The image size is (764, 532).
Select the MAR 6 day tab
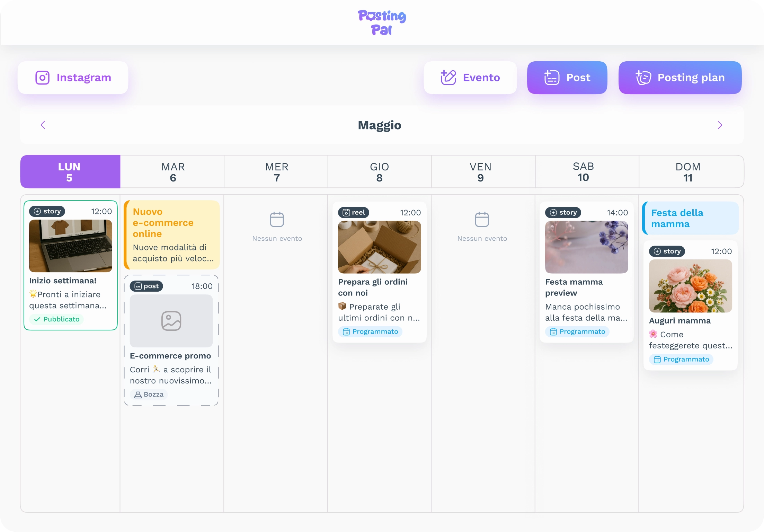172,172
